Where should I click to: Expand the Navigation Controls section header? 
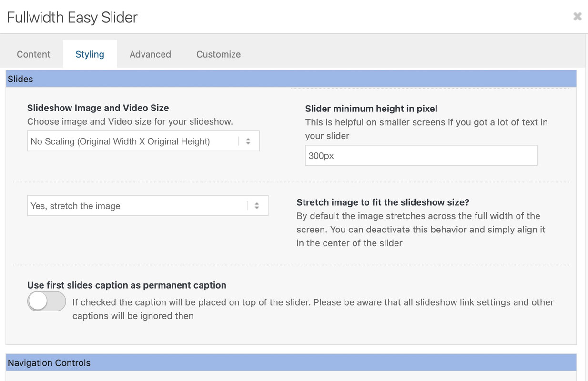tap(291, 363)
